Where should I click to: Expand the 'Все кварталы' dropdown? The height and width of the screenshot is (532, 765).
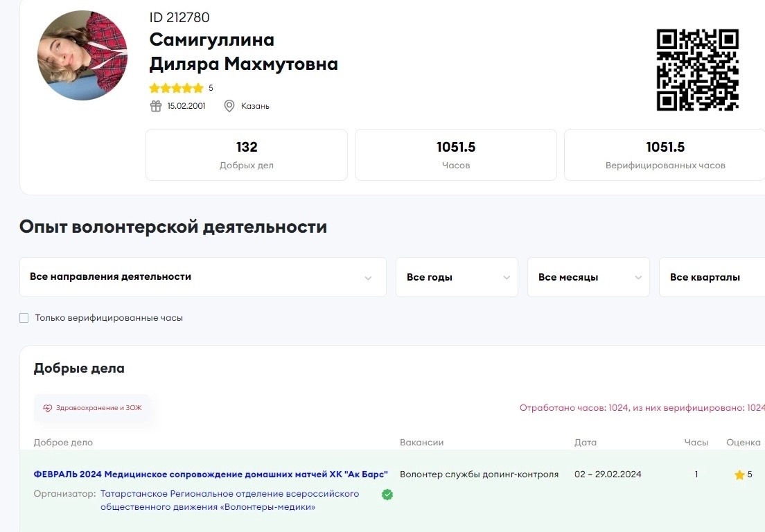[x=712, y=277]
